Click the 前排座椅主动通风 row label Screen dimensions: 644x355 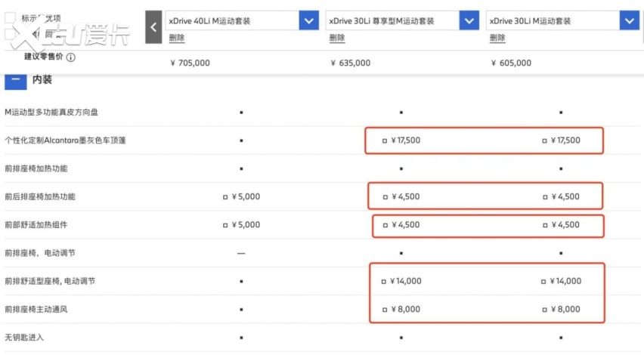pos(36,309)
